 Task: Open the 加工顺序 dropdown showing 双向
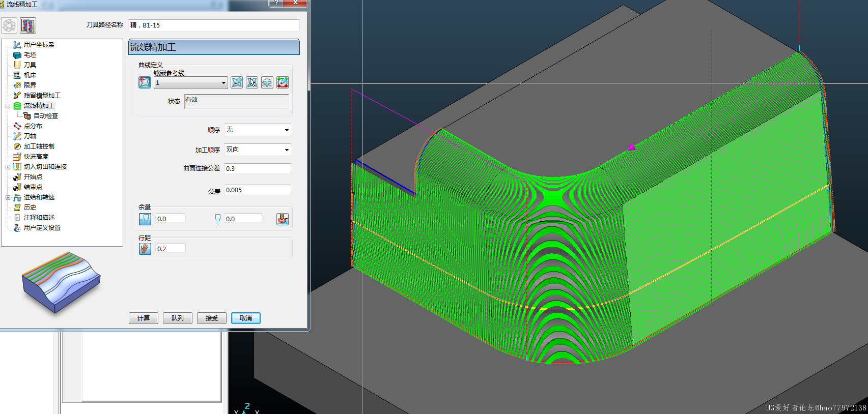pos(258,150)
